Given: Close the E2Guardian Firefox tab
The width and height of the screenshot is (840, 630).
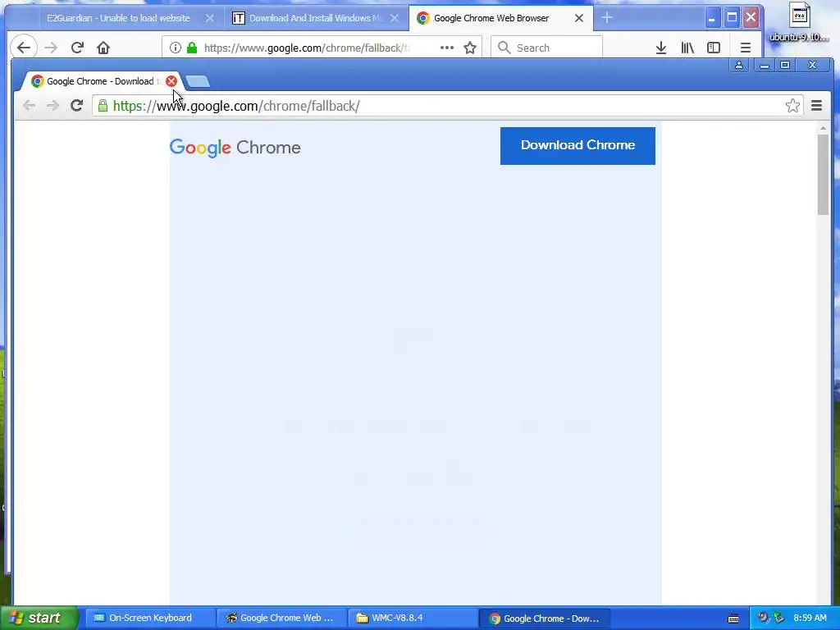Looking at the screenshot, I should coord(210,18).
